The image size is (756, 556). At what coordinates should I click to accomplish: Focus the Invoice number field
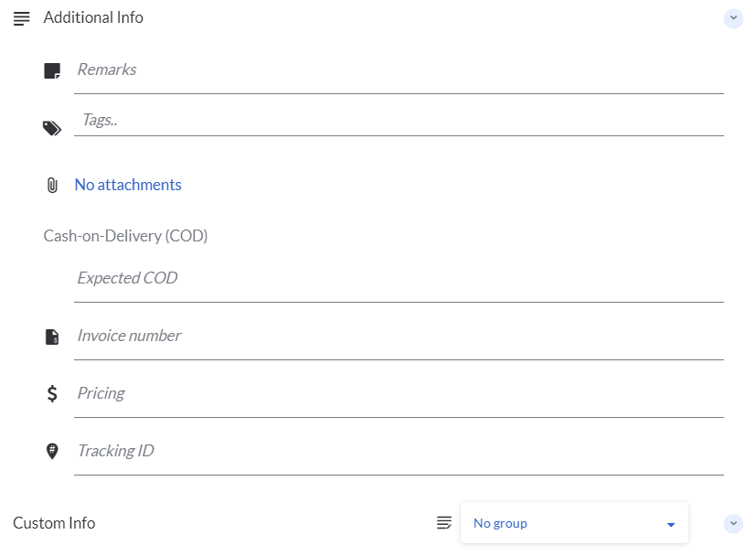coord(399,337)
